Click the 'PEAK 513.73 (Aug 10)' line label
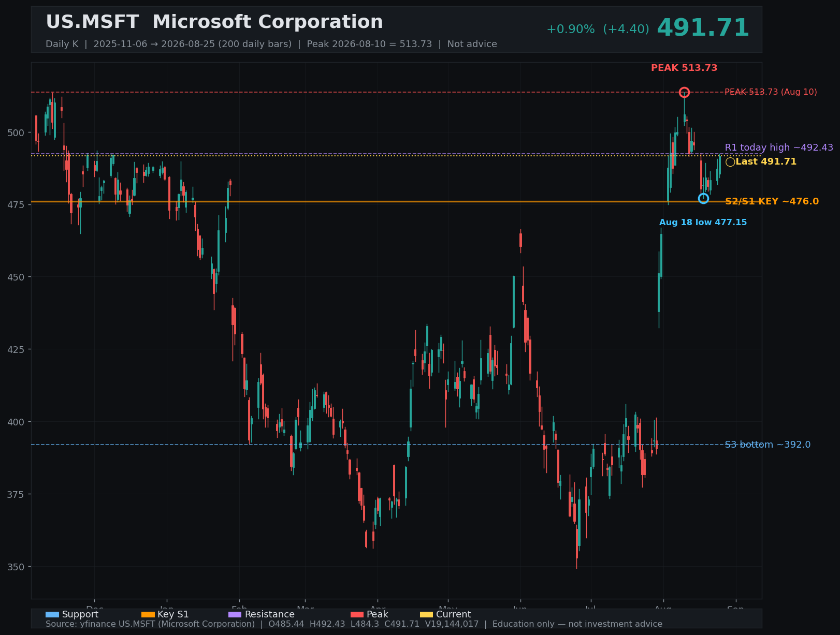This screenshot has width=840, height=635. pyautogui.click(x=771, y=92)
